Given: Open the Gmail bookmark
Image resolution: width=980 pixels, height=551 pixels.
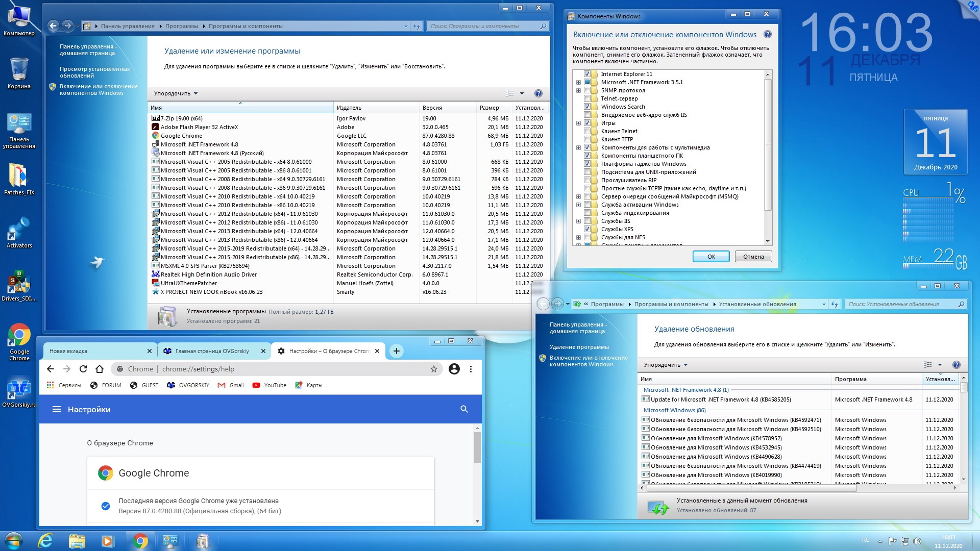Looking at the screenshot, I should click(x=231, y=385).
